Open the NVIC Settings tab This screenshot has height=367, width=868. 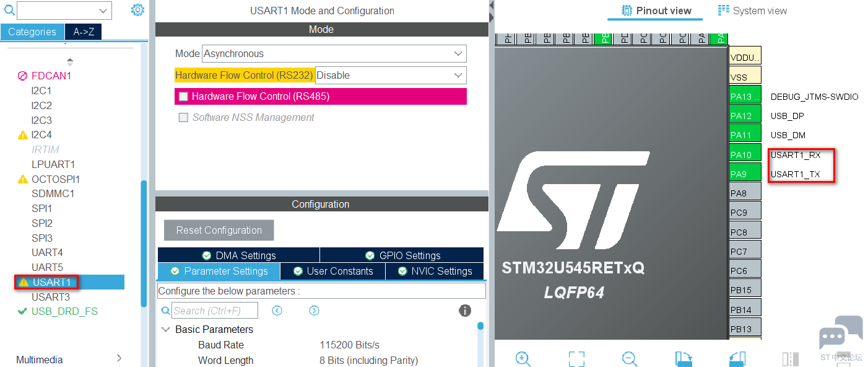click(434, 272)
